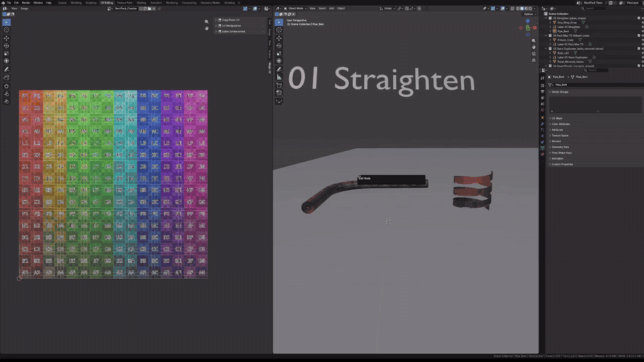Image resolution: width=644 pixels, height=362 pixels.
Task: Open the 3D viewport Object menu
Action: click(x=341, y=8)
